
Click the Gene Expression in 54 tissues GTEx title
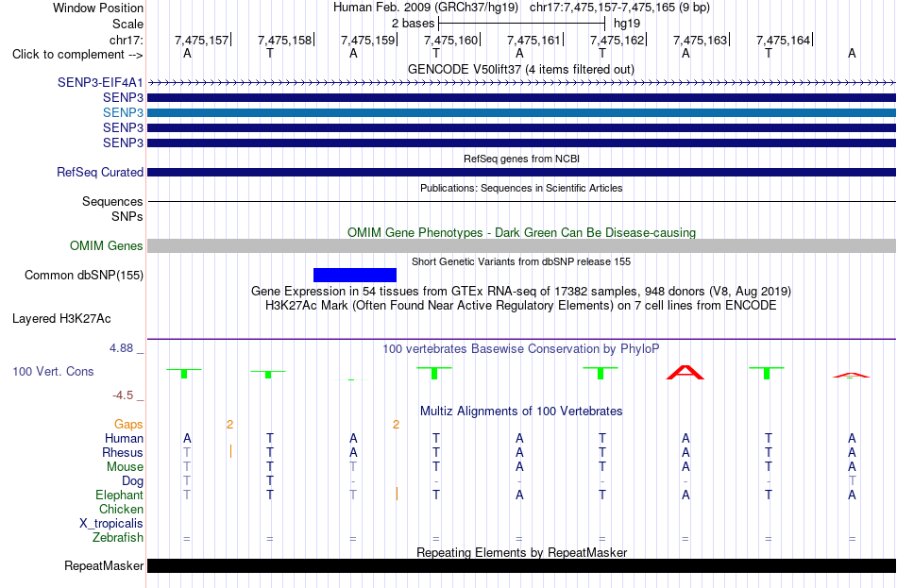pyautogui.click(x=521, y=291)
